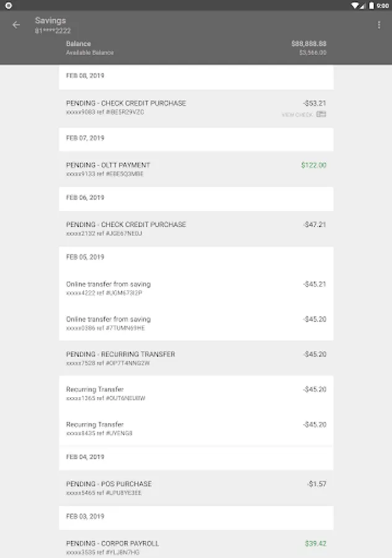
Task: Select the online transfer of -$45.20
Action: 196,323
